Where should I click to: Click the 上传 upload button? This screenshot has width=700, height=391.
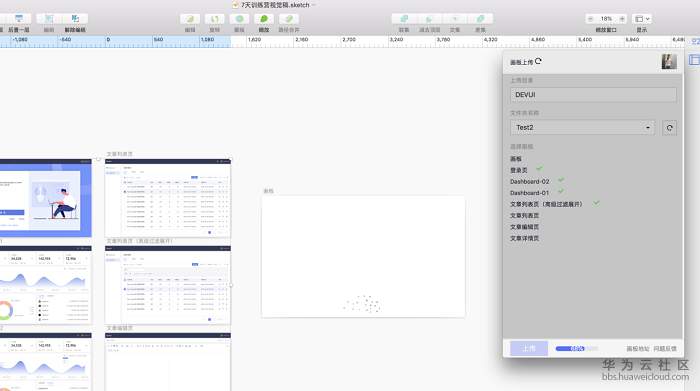pos(529,348)
